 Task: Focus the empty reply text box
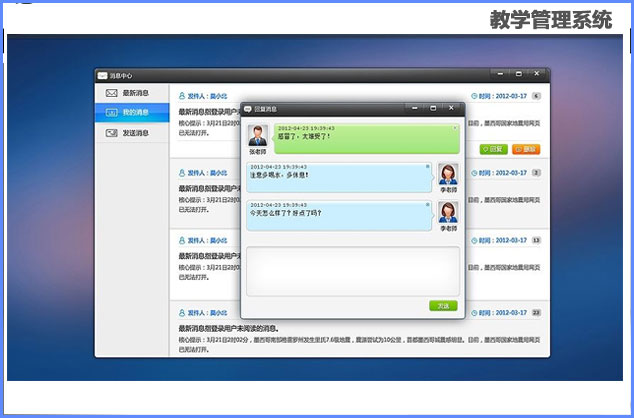352,271
